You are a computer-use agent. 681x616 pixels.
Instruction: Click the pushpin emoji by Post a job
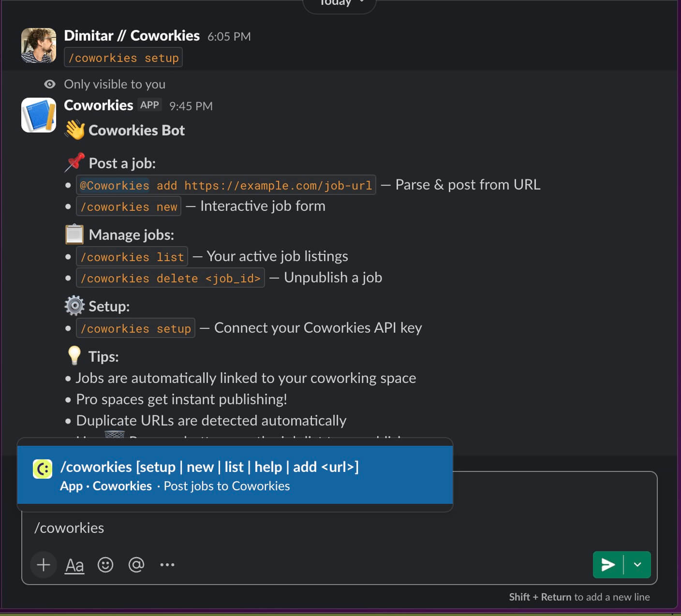(74, 163)
